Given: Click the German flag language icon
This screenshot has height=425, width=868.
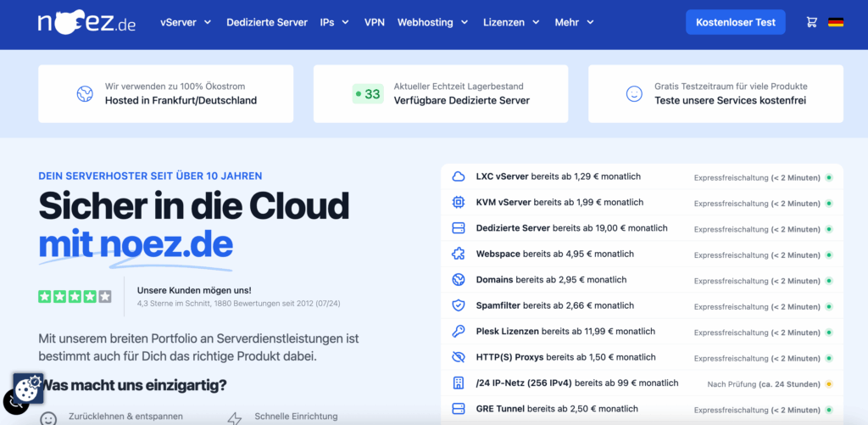Looking at the screenshot, I should (x=835, y=22).
